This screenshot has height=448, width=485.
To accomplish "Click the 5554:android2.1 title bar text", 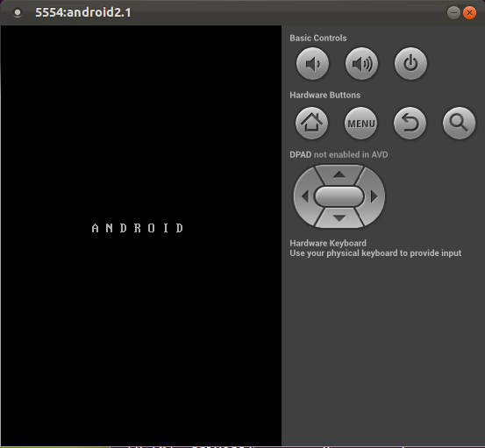I will tap(83, 12).
